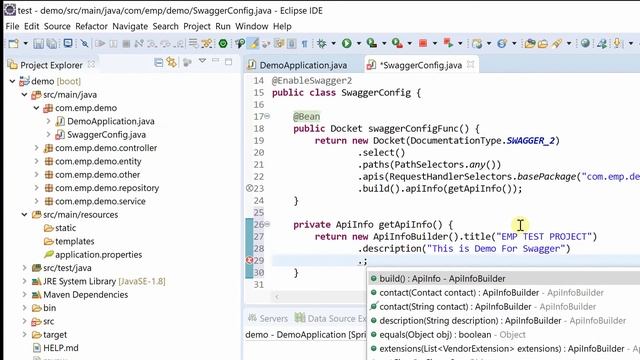
Task: Open the Refactor menu
Action: point(91,26)
